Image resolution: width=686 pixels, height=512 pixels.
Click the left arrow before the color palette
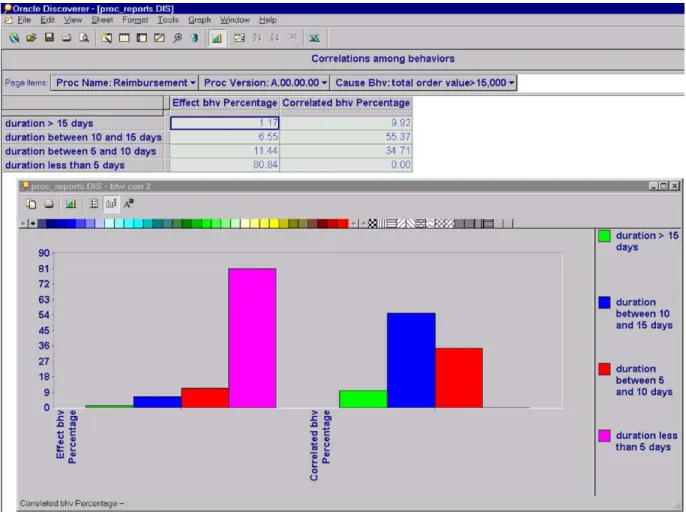coord(23,224)
